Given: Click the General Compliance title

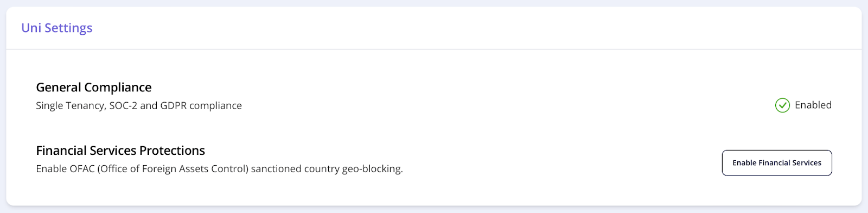Looking at the screenshot, I should [x=94, y=87].
